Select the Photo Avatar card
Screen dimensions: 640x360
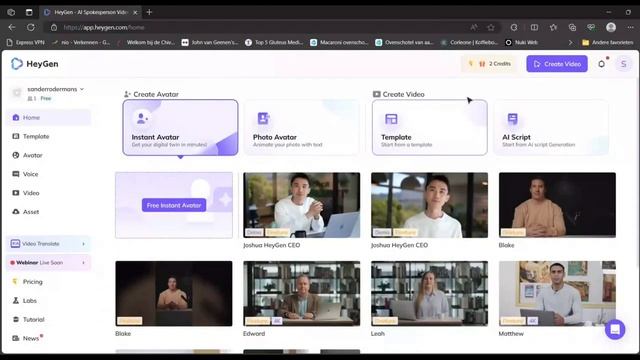[x=302, y=127]
